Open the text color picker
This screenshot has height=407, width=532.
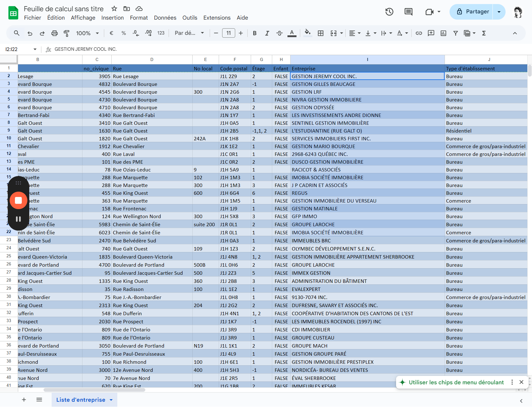click(x=292, y=33)
